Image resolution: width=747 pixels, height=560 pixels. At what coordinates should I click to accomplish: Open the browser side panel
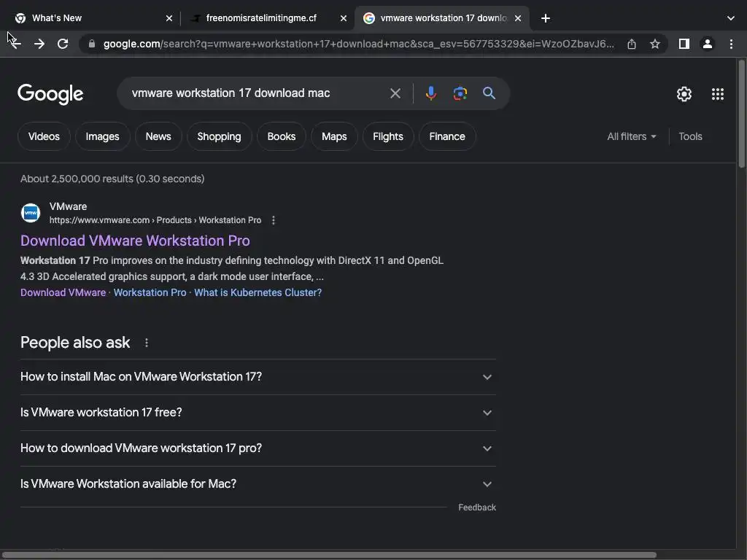(684, 44)
